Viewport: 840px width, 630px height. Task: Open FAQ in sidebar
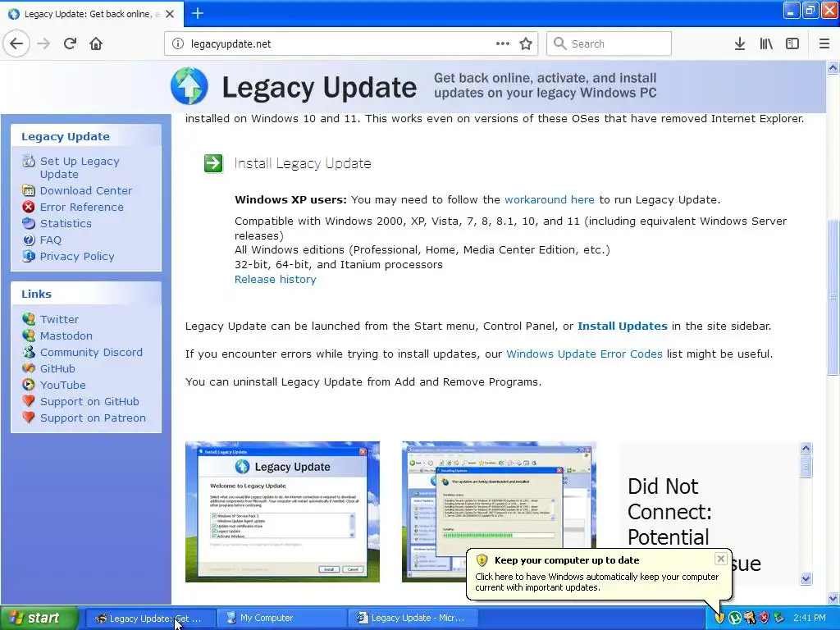(50, 240)
